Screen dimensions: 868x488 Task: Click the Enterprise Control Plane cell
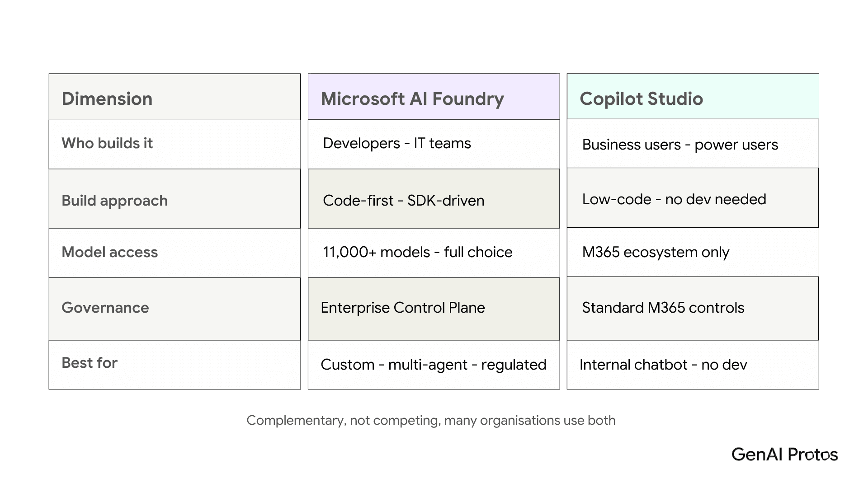point(434,309)
